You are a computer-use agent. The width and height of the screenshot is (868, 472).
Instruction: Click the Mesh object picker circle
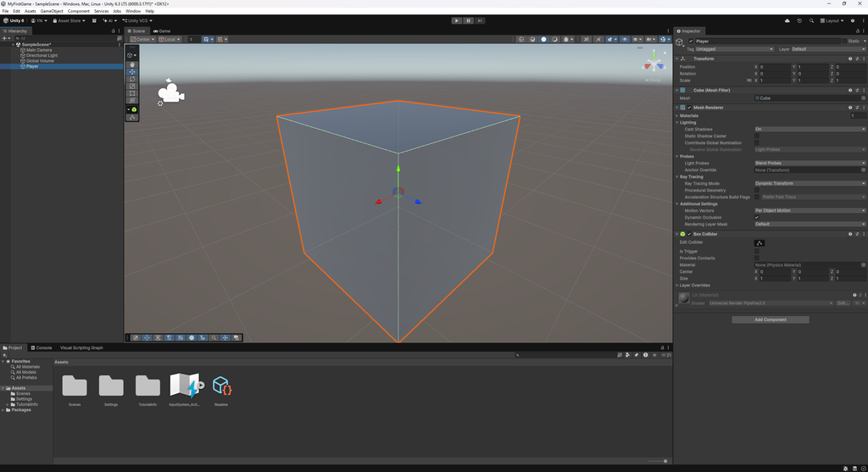tap(863, 98)
